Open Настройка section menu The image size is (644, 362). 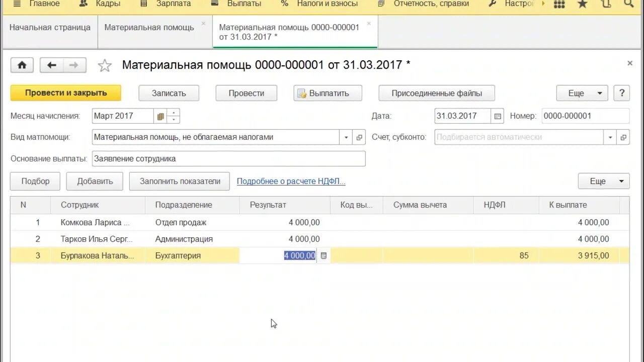(x=512, y=4)
